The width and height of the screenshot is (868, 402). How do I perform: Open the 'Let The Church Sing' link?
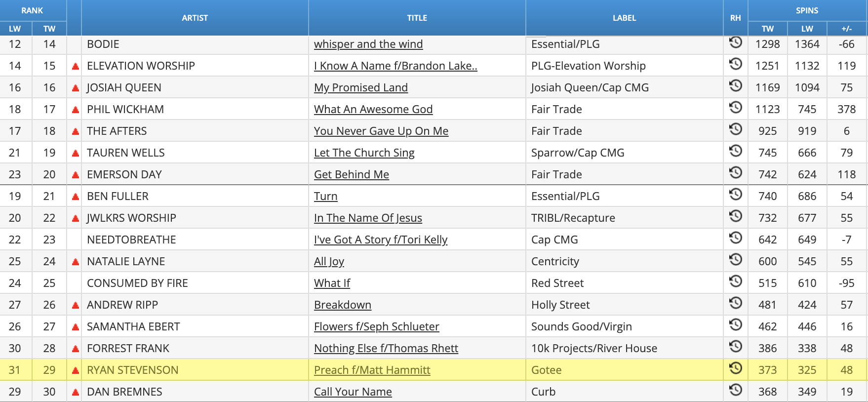tap(364, 153)
